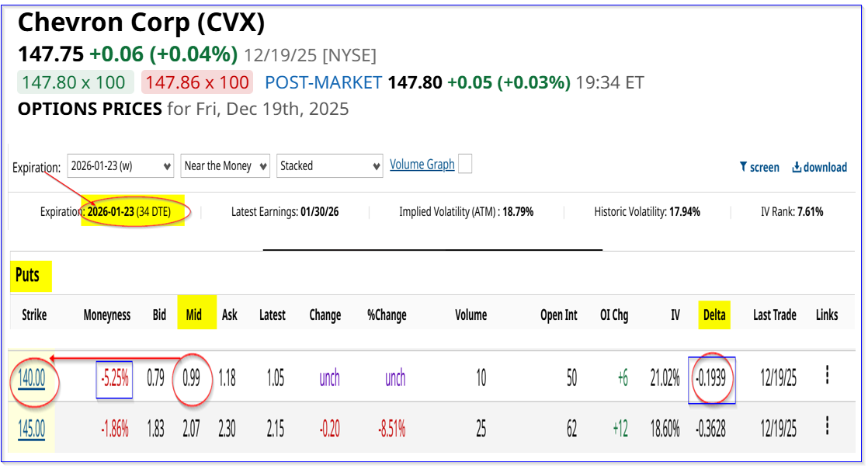Sort by Mid column header
The image size is (868, 473).
(193, 315)
